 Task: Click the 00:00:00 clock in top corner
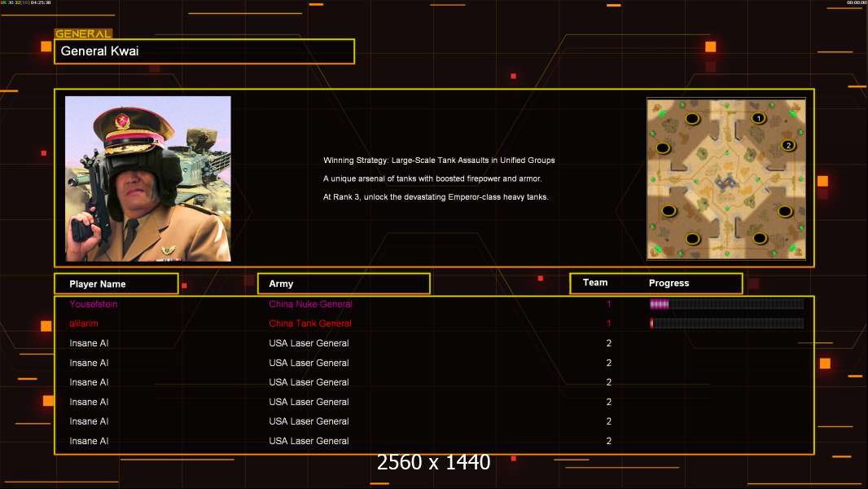click(856, 3)
